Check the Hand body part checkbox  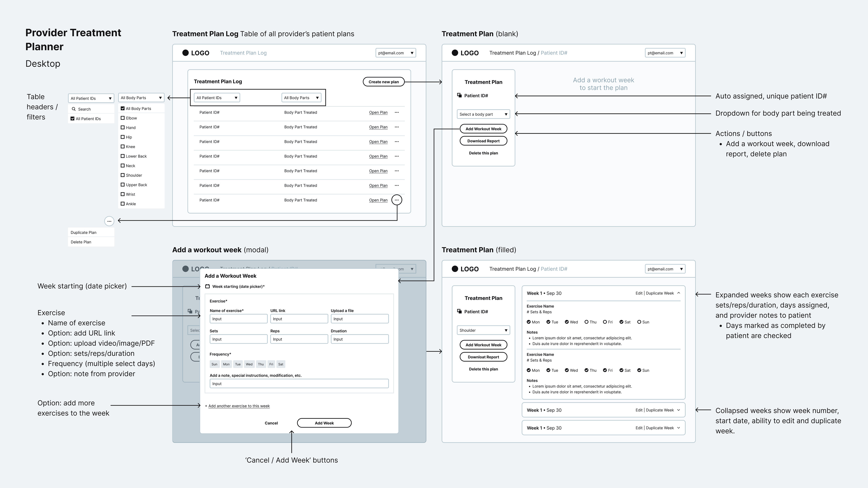point(123,127)
